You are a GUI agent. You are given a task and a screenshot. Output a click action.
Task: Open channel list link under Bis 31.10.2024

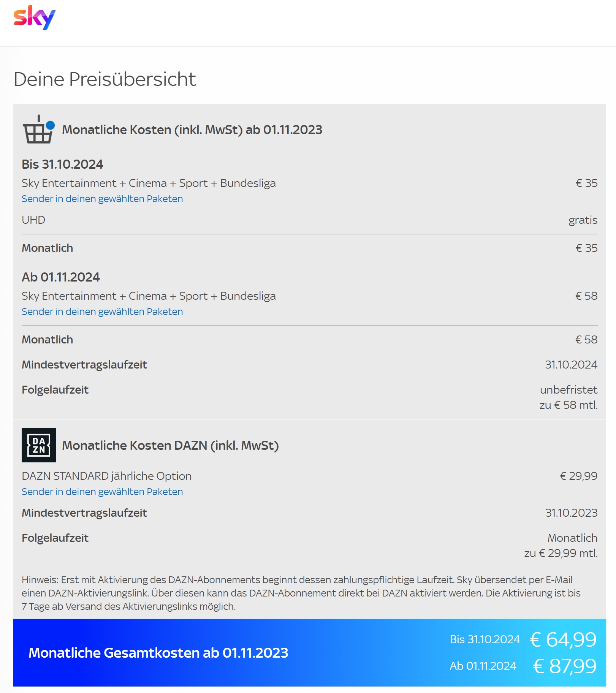click(x=102, y=199)
